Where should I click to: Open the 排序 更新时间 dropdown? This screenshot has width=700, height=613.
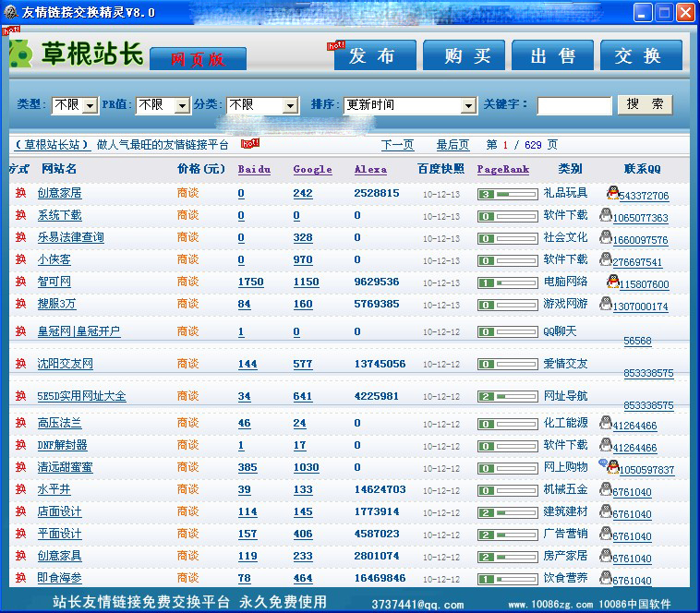(468, 105)
